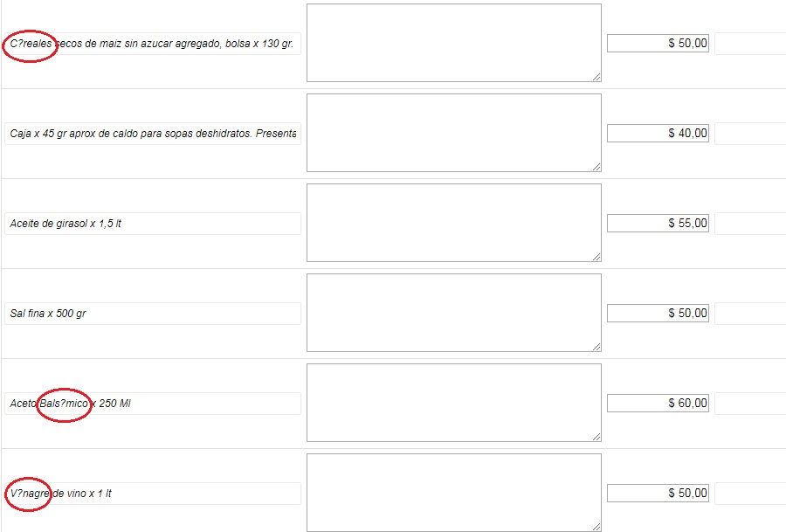The image size is (786, 532).
Task: Click the text area beside Aceto Balsamico
Action: (454, 403)
